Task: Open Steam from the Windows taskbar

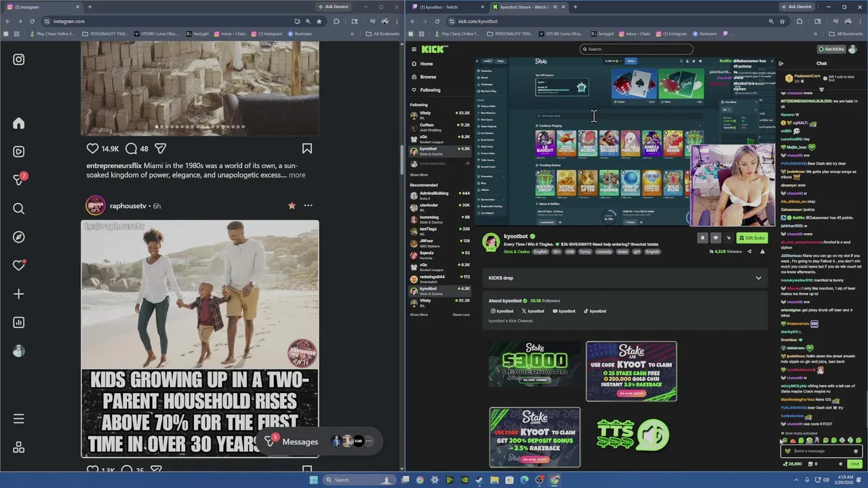Action: [x=479, y=480]
